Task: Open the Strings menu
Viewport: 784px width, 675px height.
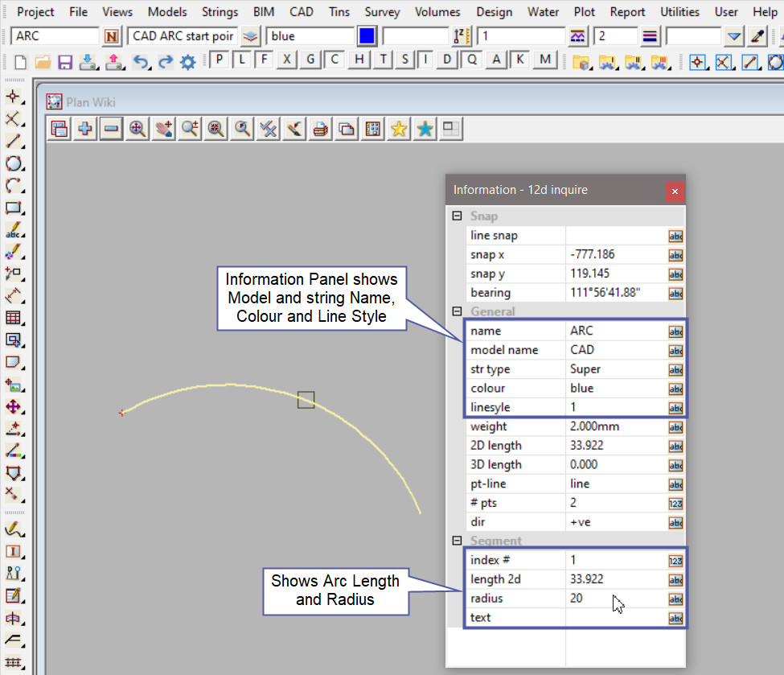Action: (x=220, y=12)
